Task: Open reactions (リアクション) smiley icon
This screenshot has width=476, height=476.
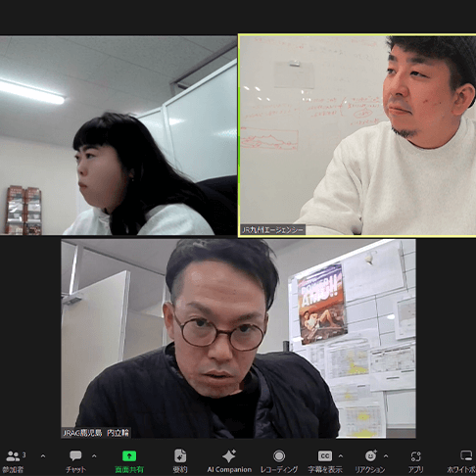Action: 371,455
